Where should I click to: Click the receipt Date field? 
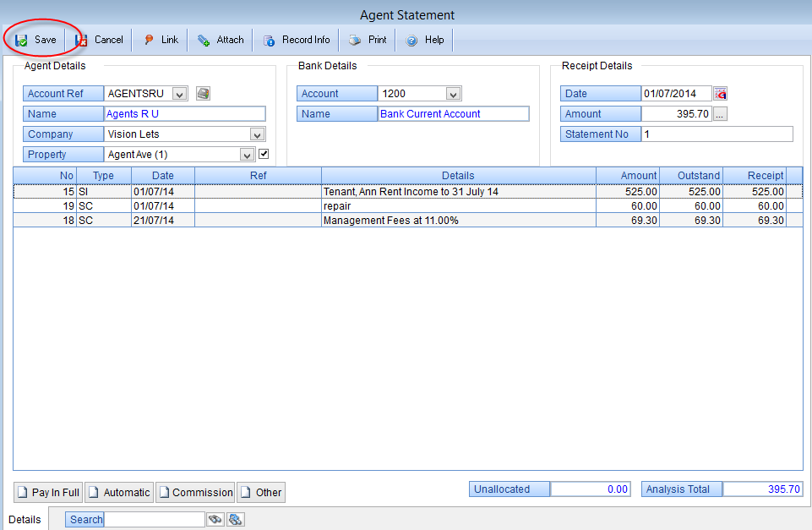(677, 94)
